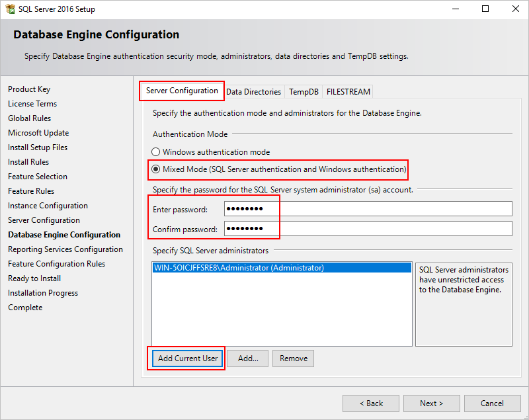529x420 pixels.
Task: Click the Add... button
Action: coord(248,358)
